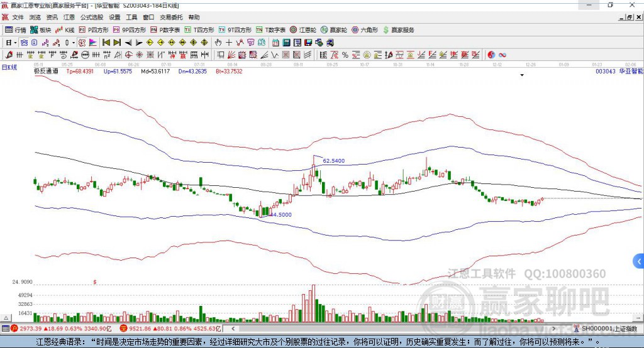Open the T四方形 tool
This screenshot has width=644, height=348.
click(x=199, y=30)
